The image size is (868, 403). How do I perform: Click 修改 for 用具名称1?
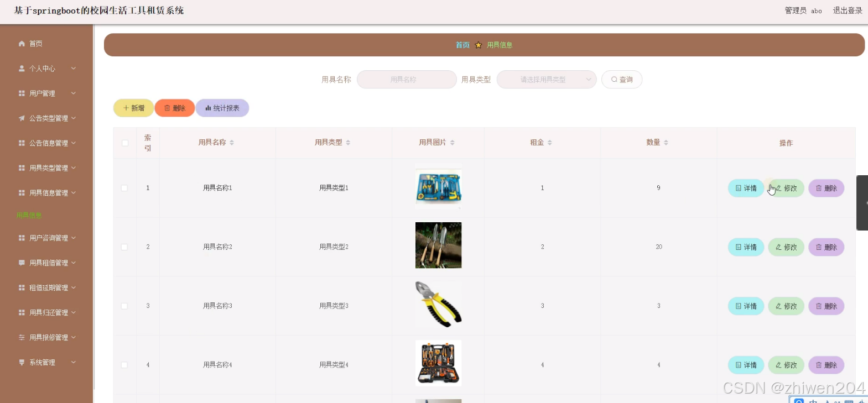click(x=786, y=189)
